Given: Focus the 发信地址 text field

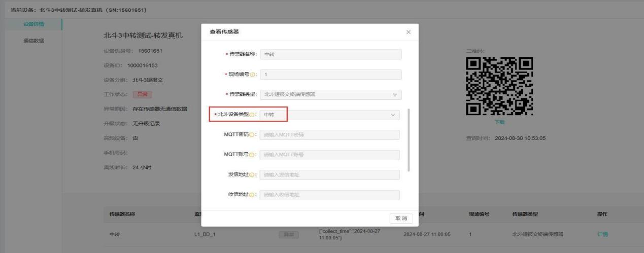Looking at the screenshot, I should tap(329, 175).
